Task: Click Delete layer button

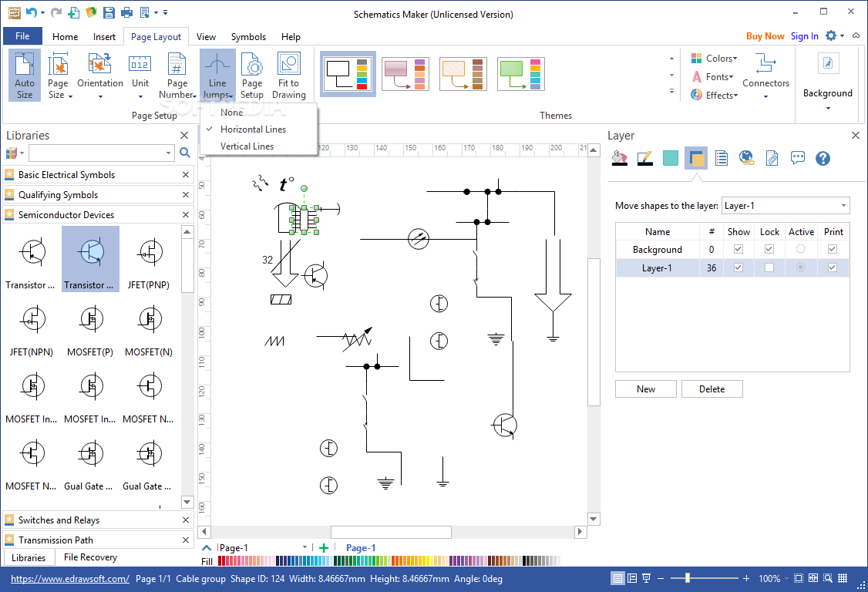Action: (x=712, y=388)
